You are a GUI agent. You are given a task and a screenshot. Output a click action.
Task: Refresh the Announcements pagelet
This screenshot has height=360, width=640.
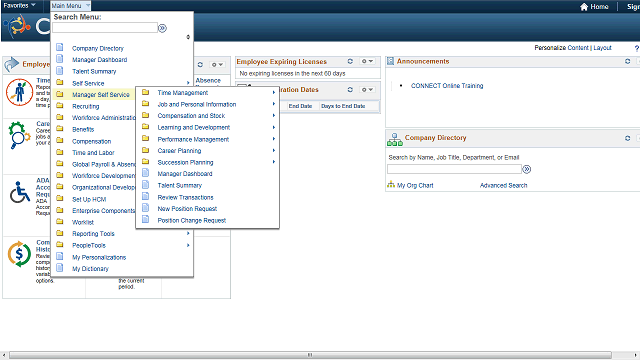tap(627, 61)
